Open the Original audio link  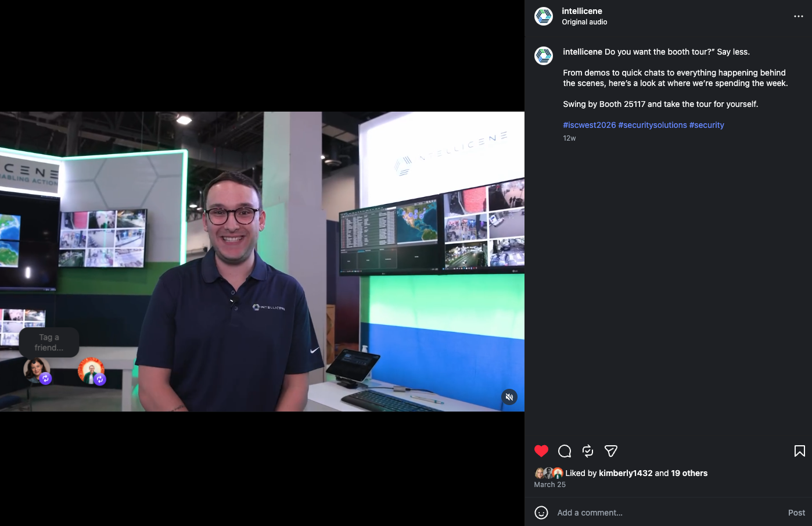(x=584, y=22)
